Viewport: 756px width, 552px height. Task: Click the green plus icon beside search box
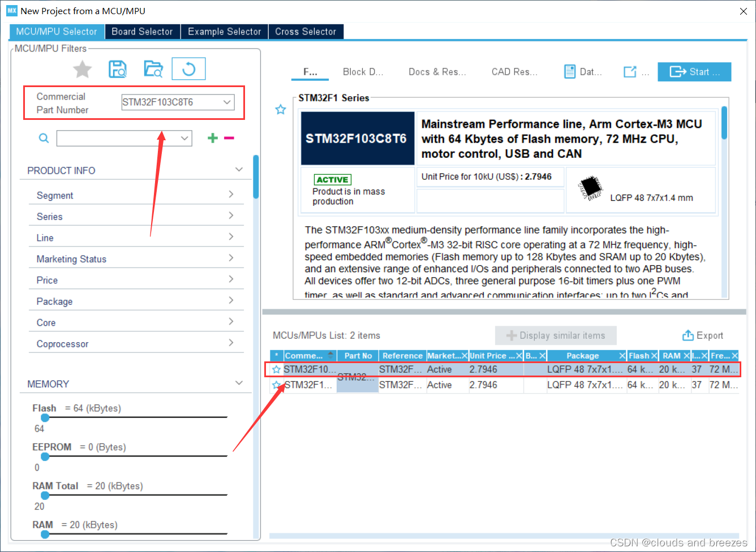coord(213,138)
